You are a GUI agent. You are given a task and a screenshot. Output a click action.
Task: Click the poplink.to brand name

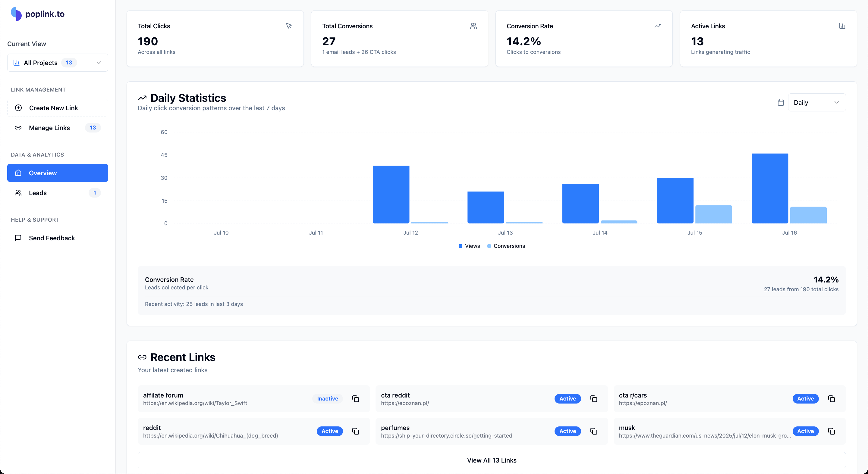point(45,14)
